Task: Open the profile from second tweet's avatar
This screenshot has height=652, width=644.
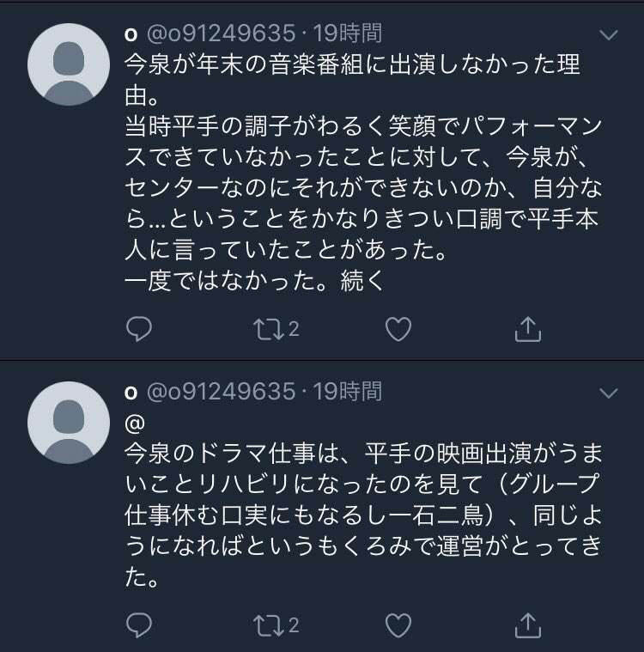Action: [69, 423]
